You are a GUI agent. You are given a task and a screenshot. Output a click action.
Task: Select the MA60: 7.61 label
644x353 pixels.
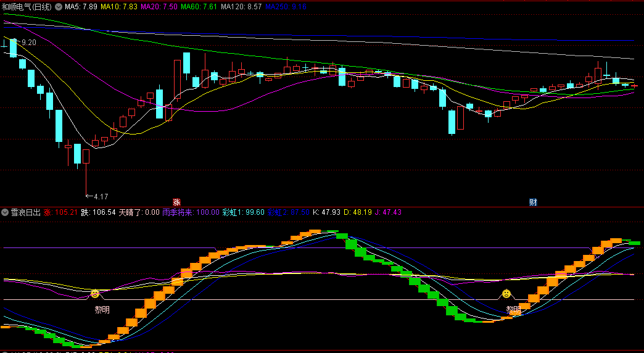199,7
